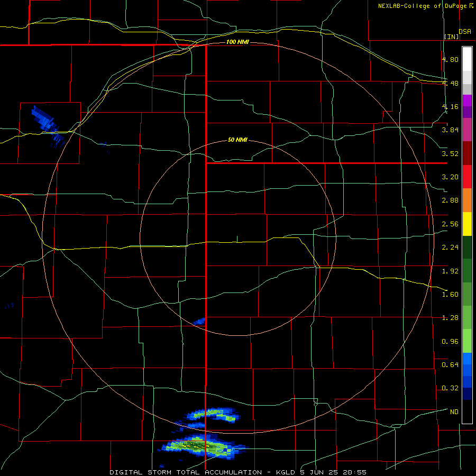Select the 100 NMI range ring label
Viewport: 476px width, 476px height.
pos(237,42)
